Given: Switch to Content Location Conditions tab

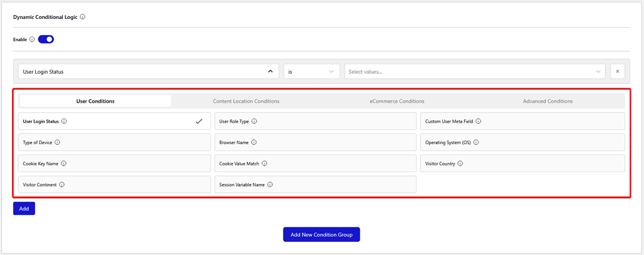Looking at the screenshot, I should [246, 101].
